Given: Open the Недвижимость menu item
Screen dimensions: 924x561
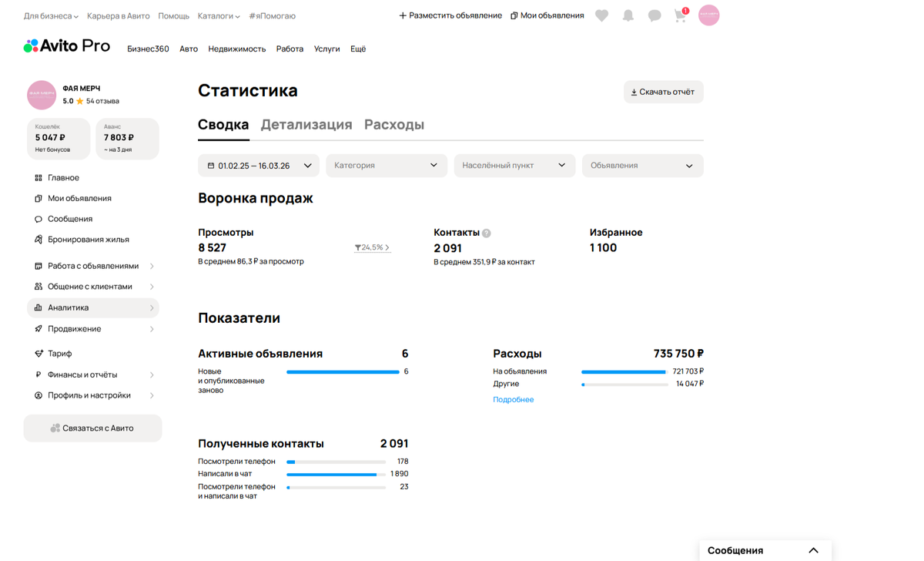Looking at the screenshot, I should point(236,49).
